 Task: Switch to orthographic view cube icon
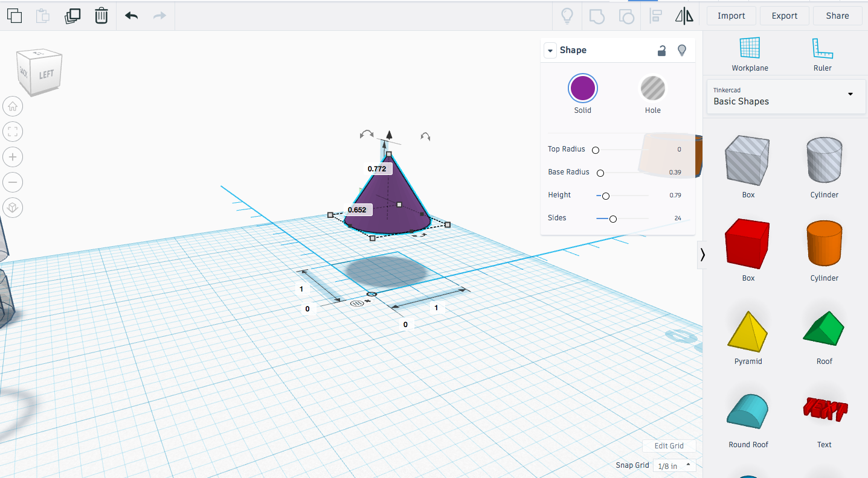tap(13, 208)
